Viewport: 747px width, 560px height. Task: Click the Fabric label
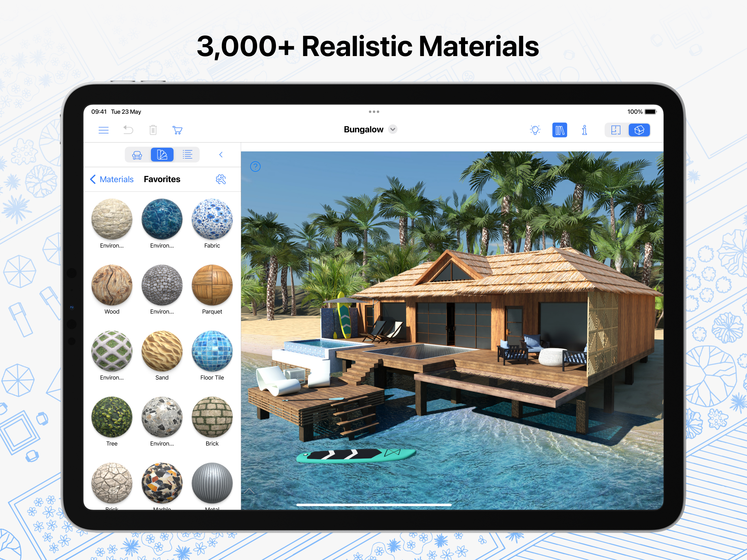(x=212, y=246)
